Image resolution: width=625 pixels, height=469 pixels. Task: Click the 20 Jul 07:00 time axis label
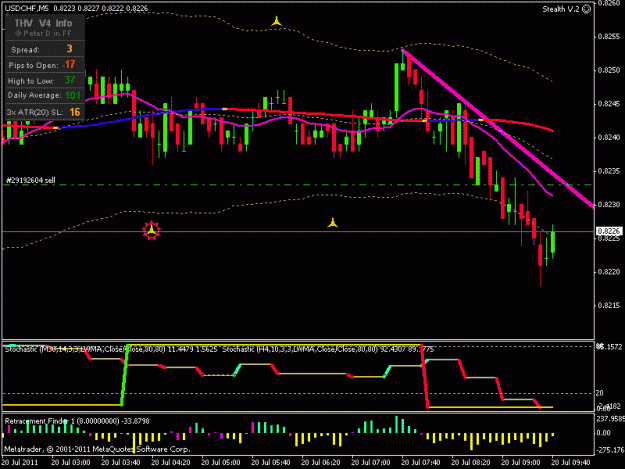(370, 463)
